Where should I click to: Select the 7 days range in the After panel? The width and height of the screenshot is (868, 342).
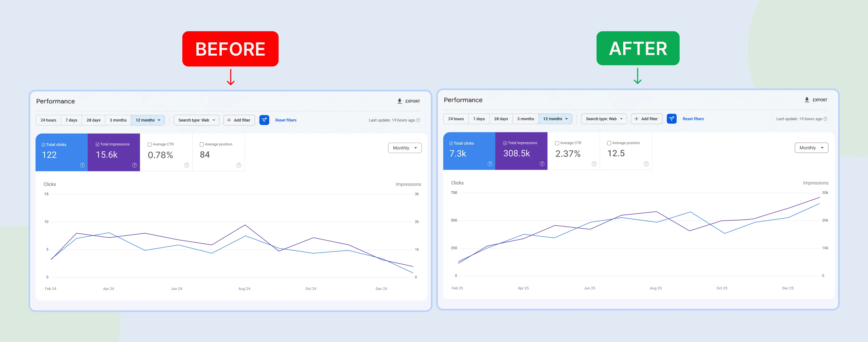(x=479, y=119)
